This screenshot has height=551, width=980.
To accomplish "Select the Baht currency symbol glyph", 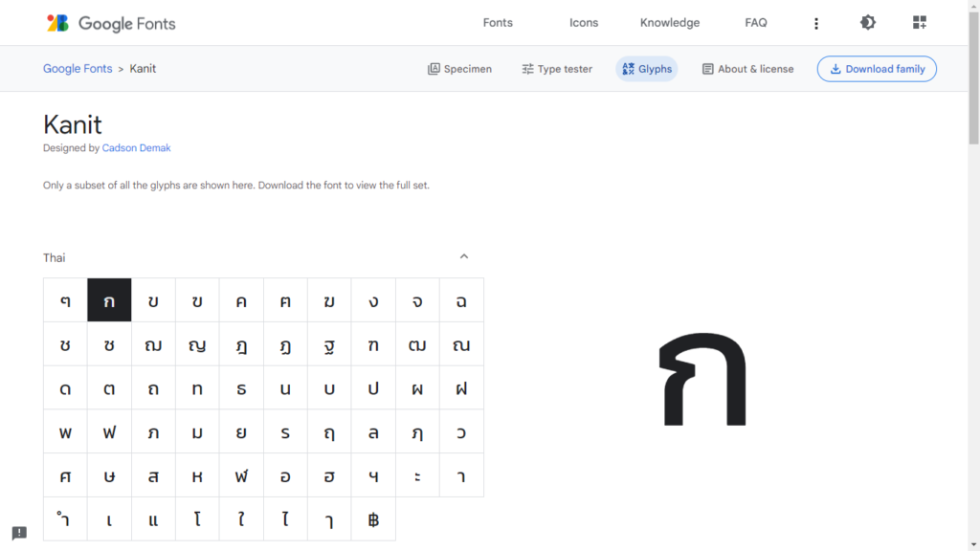I will (x=373, y=519).
